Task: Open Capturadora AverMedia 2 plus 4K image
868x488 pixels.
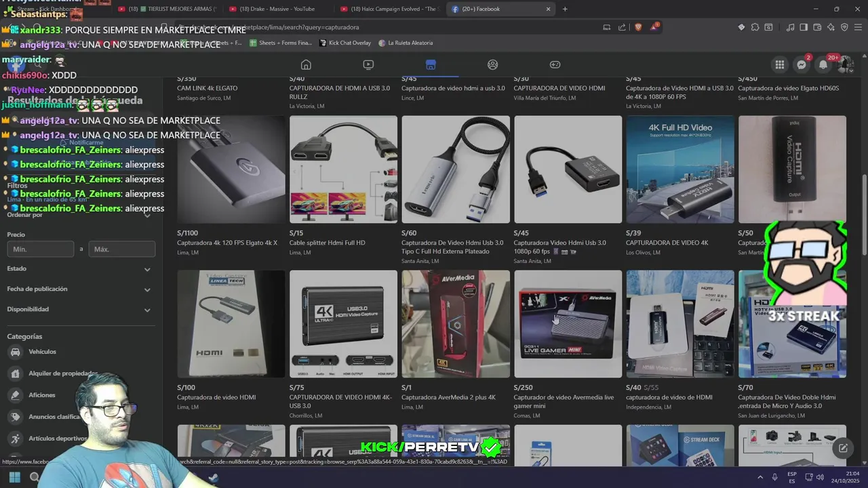Action: click(x=456, y=324)
